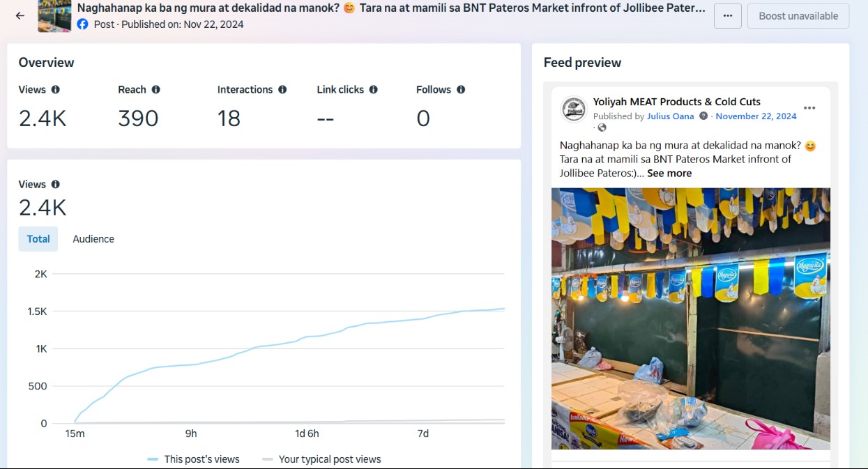
Task: Open the post thumbnail in the header
Action: pos(54,16)
